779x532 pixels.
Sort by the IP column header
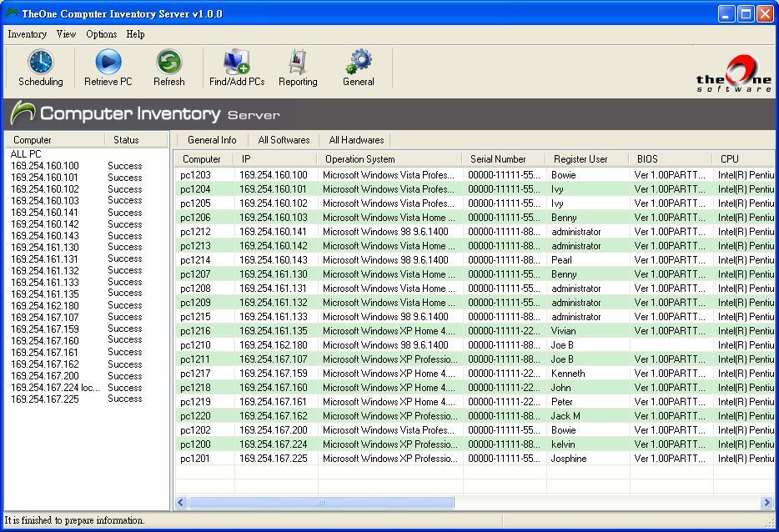coord(276,159)
